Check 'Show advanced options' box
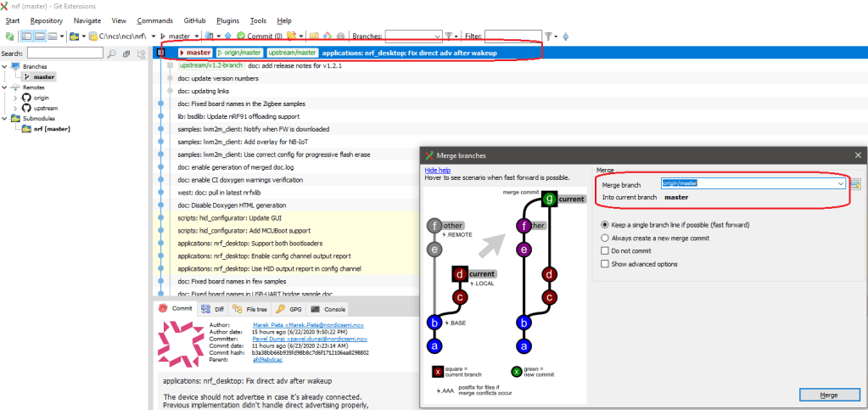The width and height of the screenshot is (868, 410). click(605, 264)
